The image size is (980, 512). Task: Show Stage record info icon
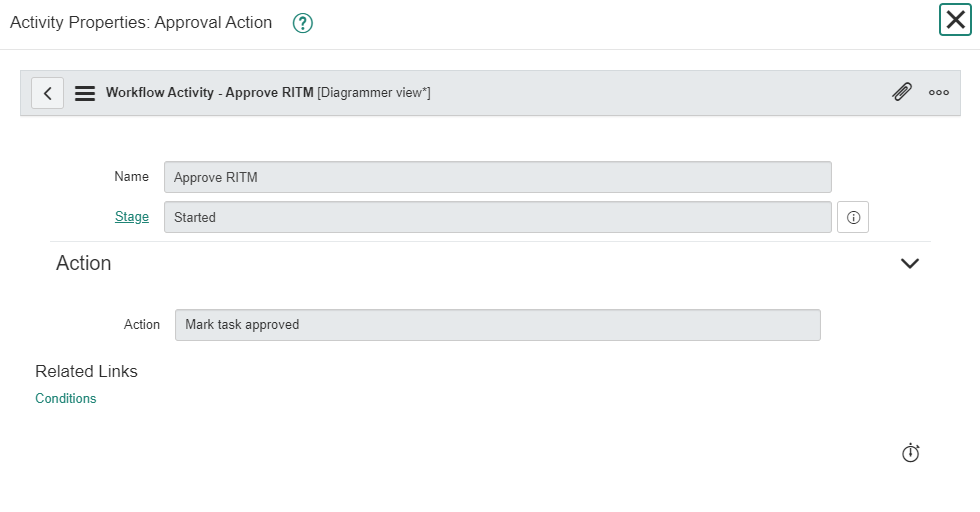pyautogui.click(x=853, y=217)
